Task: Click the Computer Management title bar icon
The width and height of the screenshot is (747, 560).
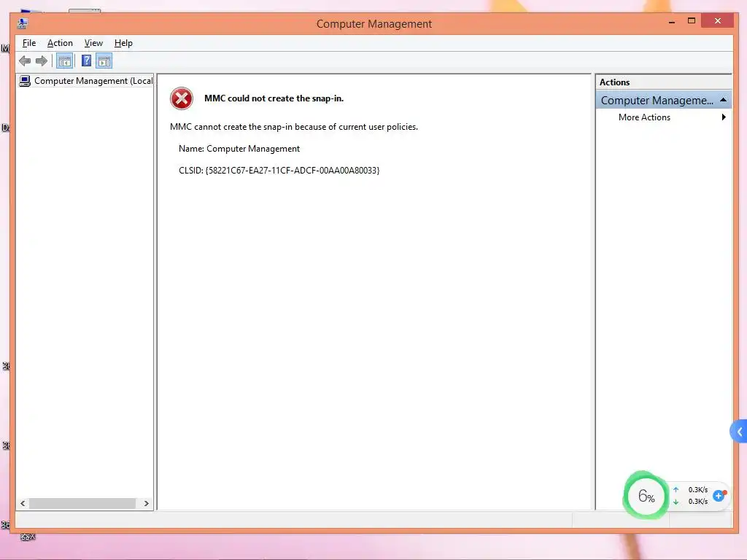Action: click(x=23, y=23)
